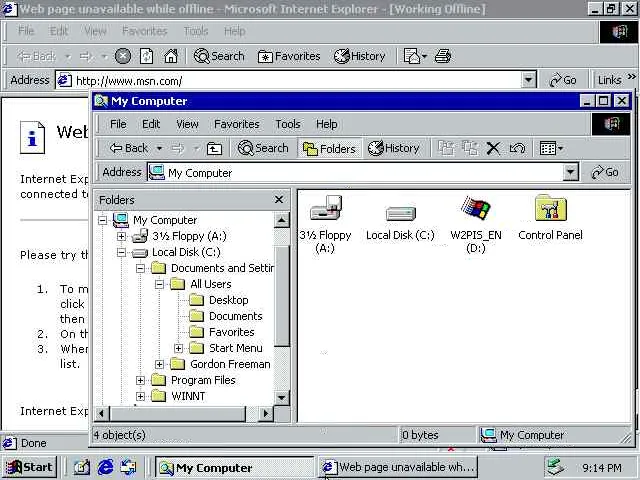
Task: Click Go button in My Computer window
Action: pos(605,172)
